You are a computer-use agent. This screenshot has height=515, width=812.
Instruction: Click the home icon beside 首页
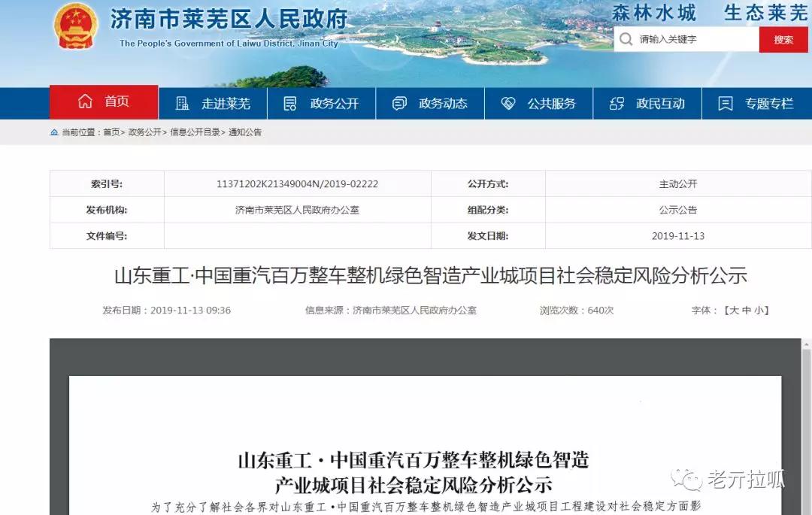(86, 101)
